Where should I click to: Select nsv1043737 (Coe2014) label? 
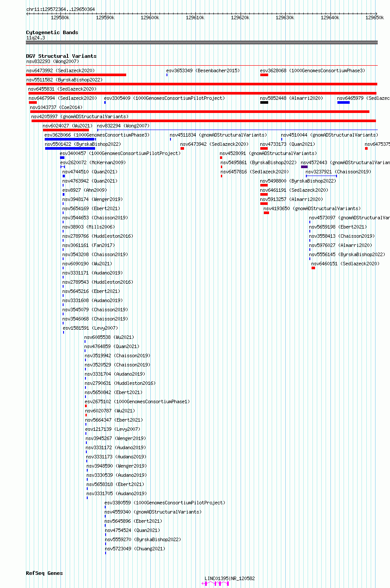(56, 107)
